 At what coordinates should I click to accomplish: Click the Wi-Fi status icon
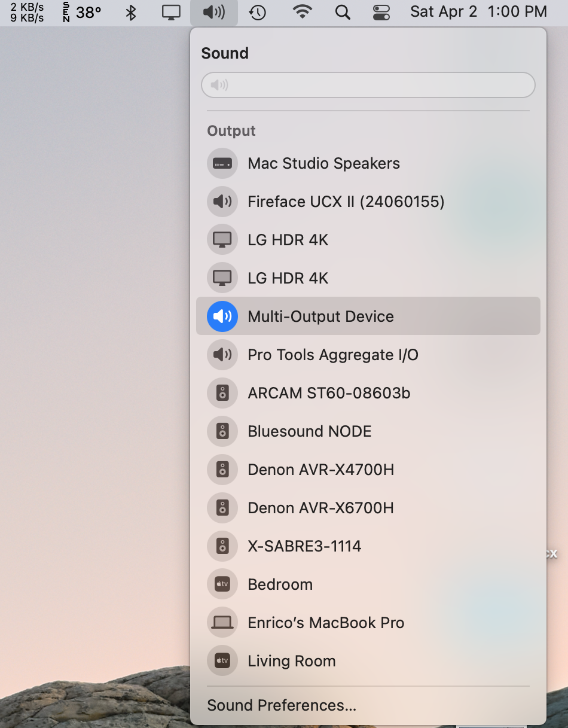[303, 12]
